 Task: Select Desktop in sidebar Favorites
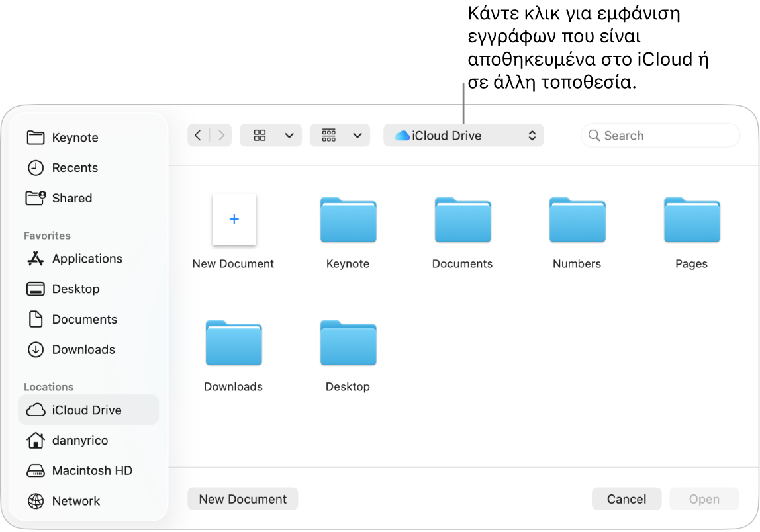click(x=88, y=289)
